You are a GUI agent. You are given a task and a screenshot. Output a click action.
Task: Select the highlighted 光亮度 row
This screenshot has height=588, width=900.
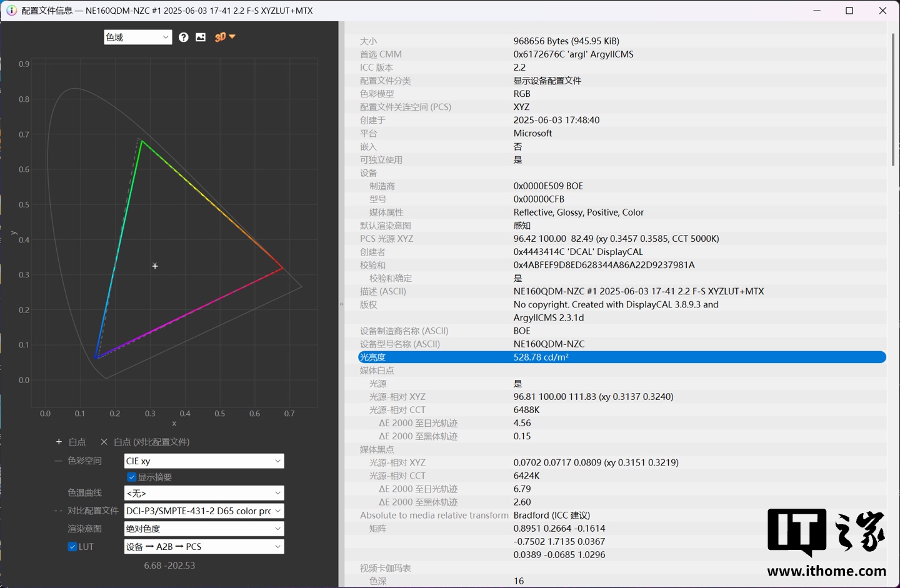click(x=621, y=357)
